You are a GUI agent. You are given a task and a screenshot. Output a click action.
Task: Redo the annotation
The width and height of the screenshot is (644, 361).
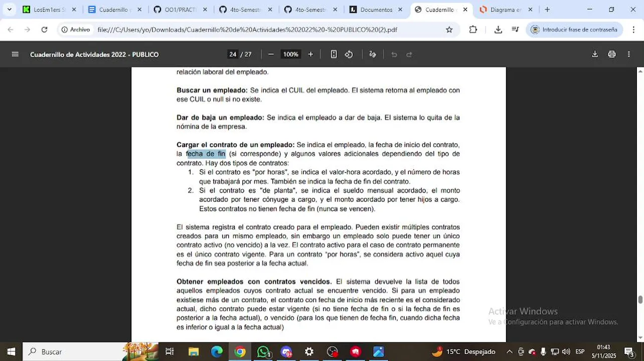409,54
